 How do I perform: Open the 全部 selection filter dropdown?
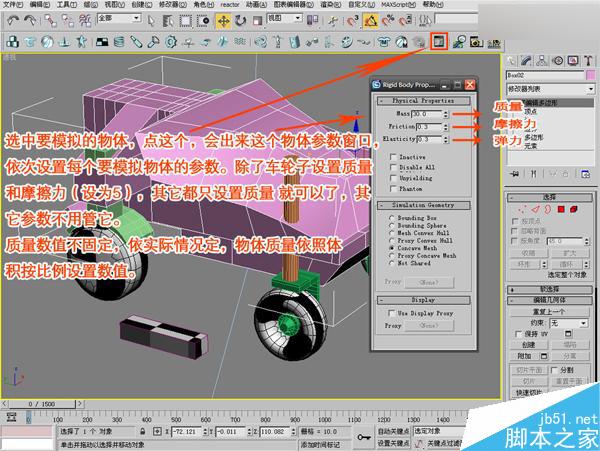[119, 18]
